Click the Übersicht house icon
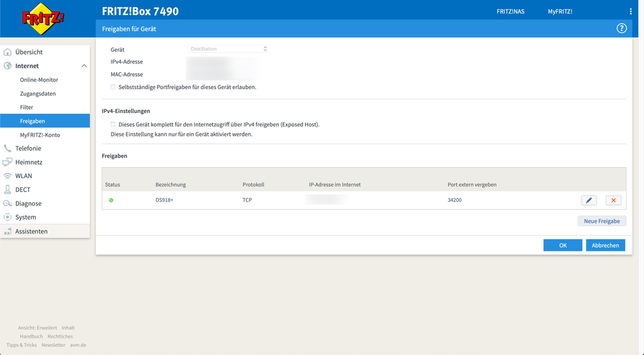The image size is (644, 355). click(x=7, y=52)
